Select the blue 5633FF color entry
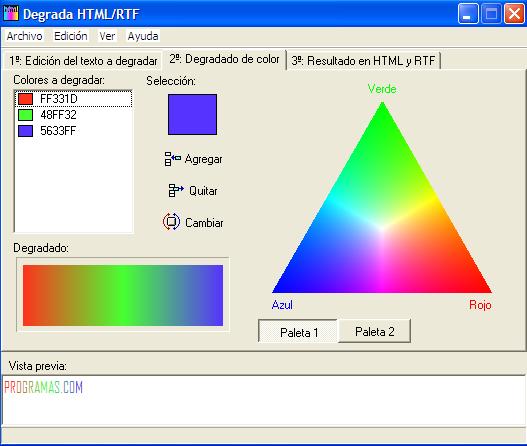The height and width of the screenshot is (446, 527). coord(74,131)
